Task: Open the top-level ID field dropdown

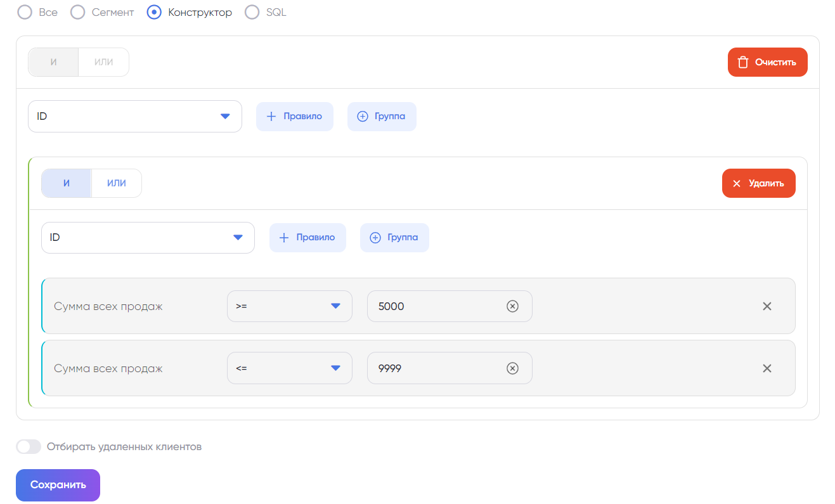Action: [x=134, y=117]
